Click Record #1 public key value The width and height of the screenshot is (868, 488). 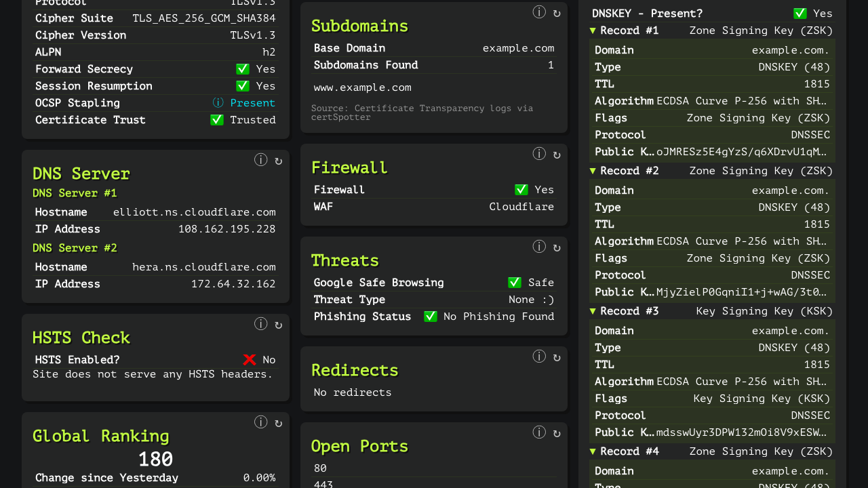[x=743, y=152]
